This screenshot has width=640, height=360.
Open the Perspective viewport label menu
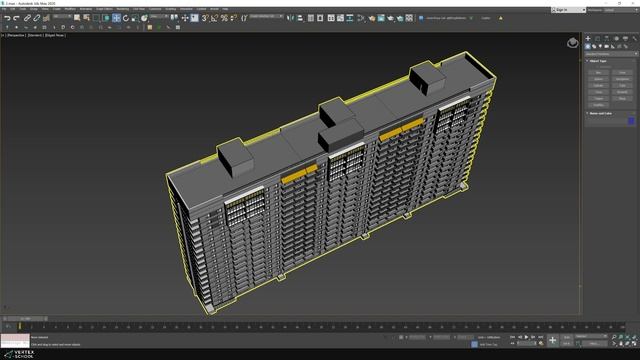16,36
